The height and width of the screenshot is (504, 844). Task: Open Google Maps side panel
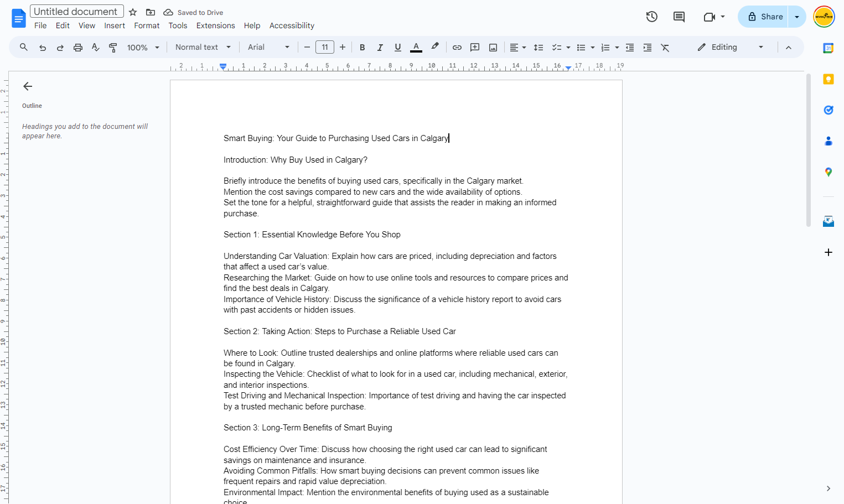pyautogui.click(x=829, y=172)
